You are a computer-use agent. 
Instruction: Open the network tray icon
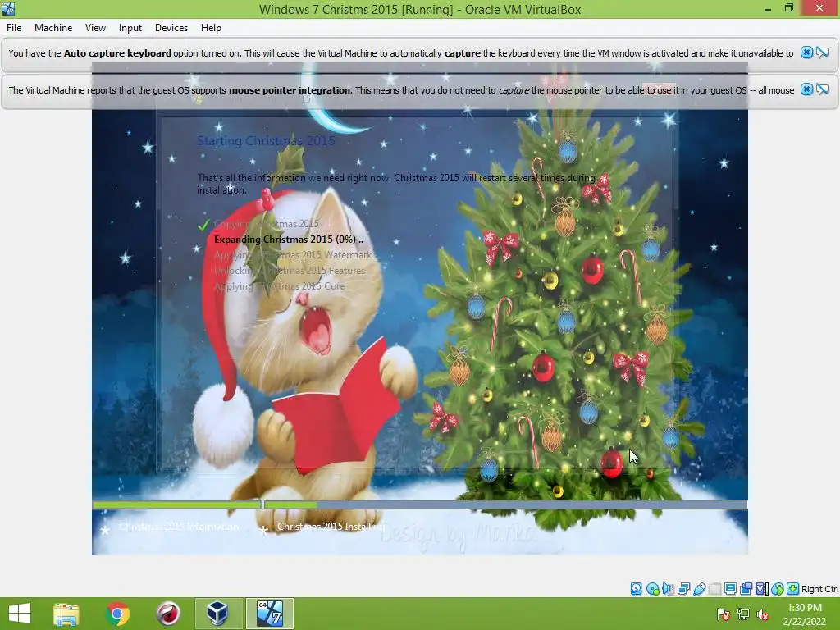pos(743,614)
